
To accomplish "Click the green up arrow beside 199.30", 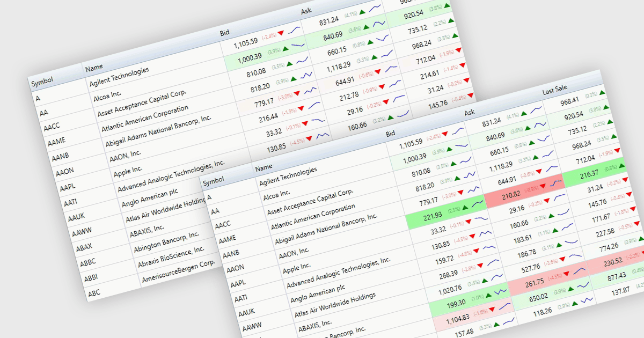I will tap(490, 295).
